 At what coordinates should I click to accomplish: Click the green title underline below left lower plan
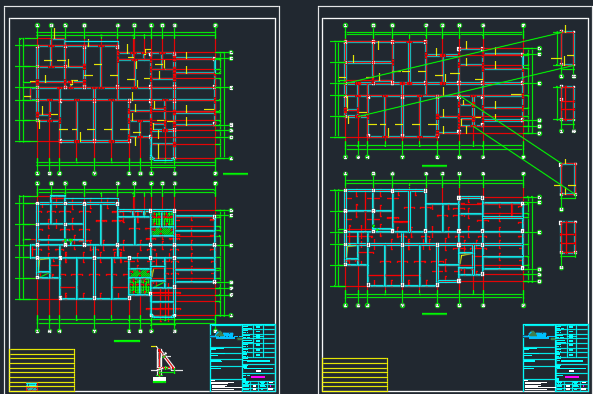127,341
